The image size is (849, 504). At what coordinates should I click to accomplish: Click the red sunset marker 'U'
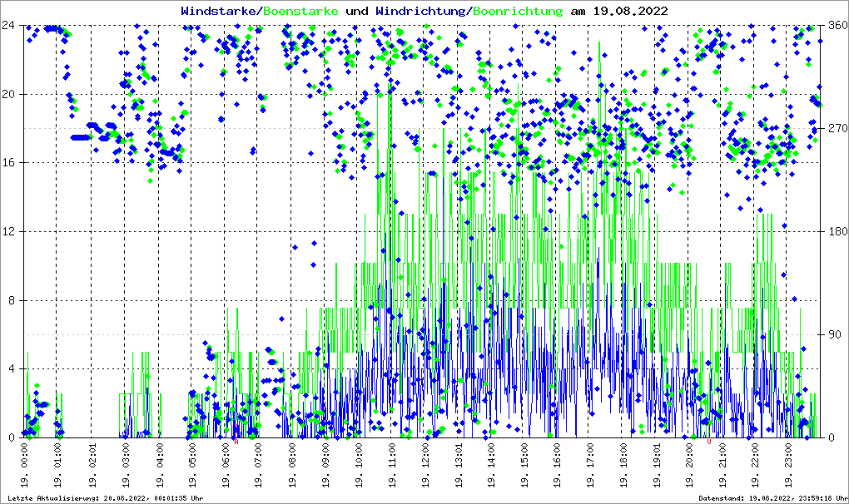(708, 442)
